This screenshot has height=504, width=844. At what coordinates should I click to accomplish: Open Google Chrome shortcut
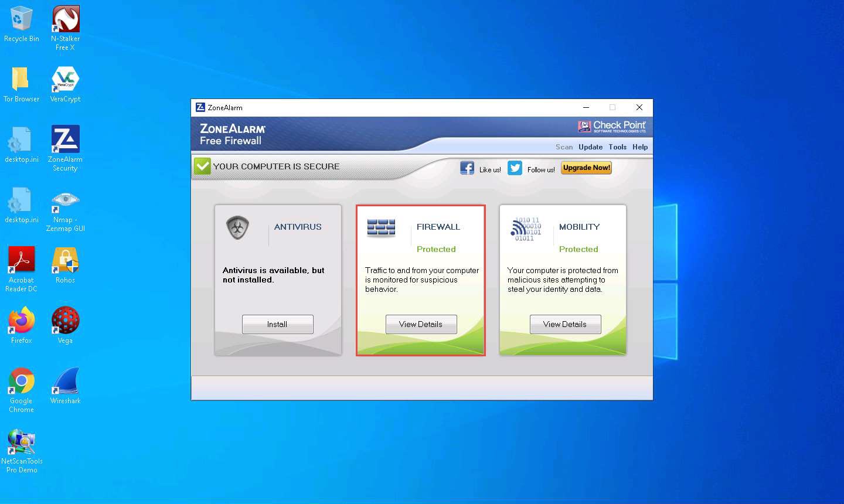(21, 390)
